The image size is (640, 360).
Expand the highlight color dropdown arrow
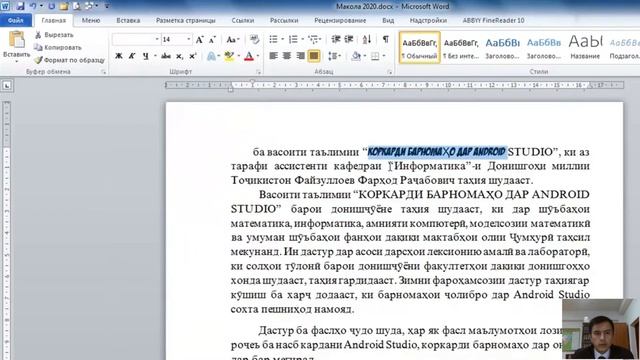(x=238, y=56)
